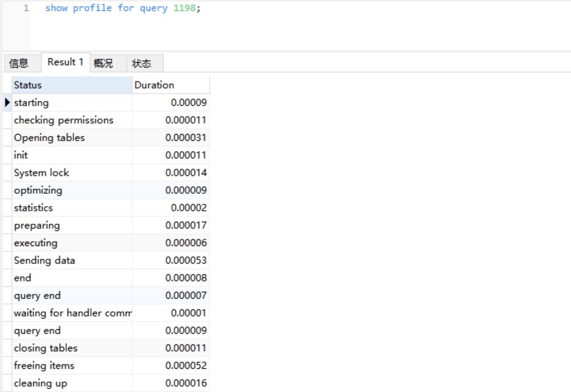Click the Duration column header
Viewport: 571px width, 392px height.
170,85
